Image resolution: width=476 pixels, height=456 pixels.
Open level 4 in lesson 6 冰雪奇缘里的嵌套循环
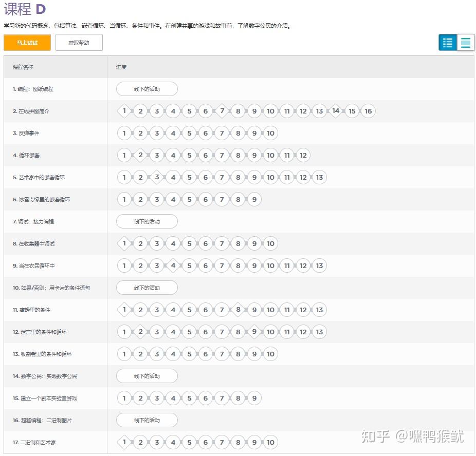tap(173, 199)
